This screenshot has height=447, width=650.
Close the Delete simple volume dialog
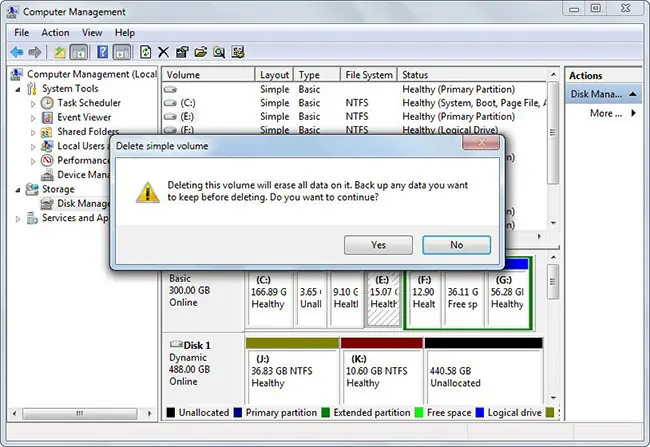(x=481, y=143)
